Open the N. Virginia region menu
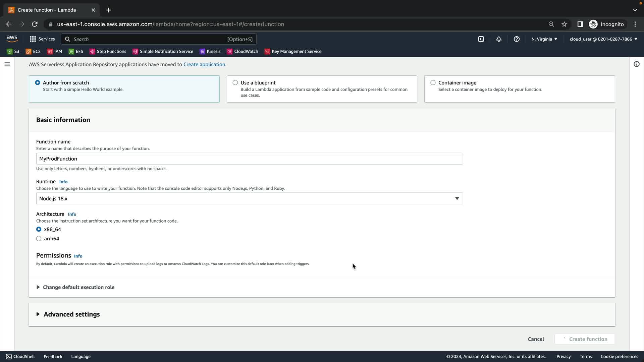Viewport: 644px width, 362px height. (x=544, y=39)
